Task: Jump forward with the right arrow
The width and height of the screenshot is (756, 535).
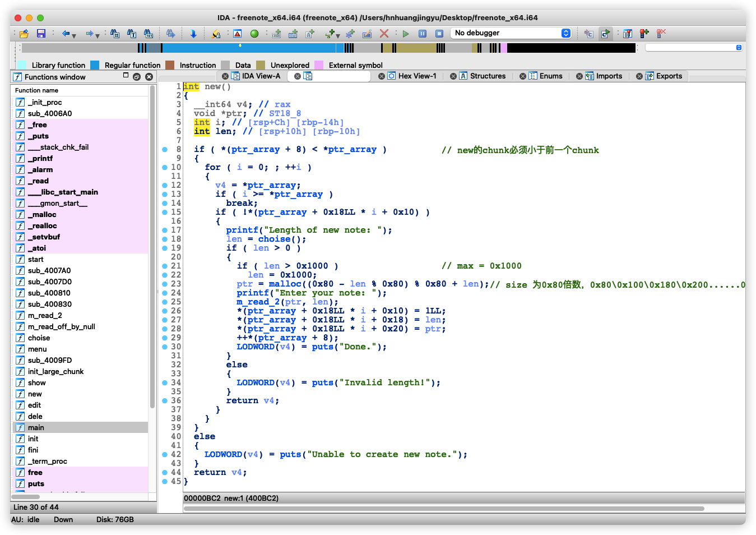Action: click(89, 34)
